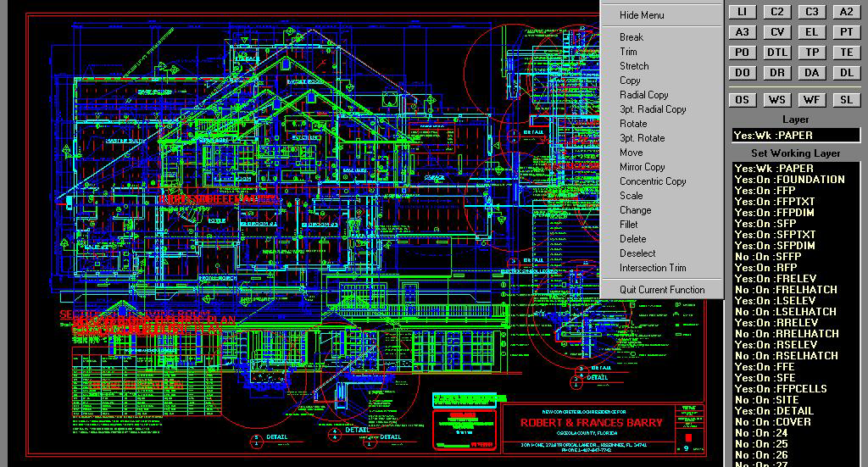Toggle the SFFP layer set to No
The width and height of the screenshot is (868, 467).
tap(796, 257)
